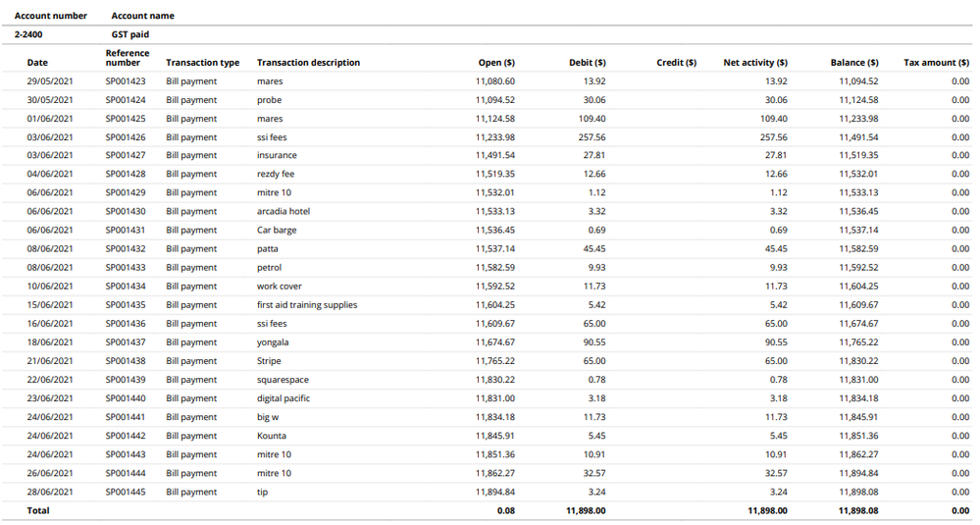Click the Credit ($) column header

[676, 63]
